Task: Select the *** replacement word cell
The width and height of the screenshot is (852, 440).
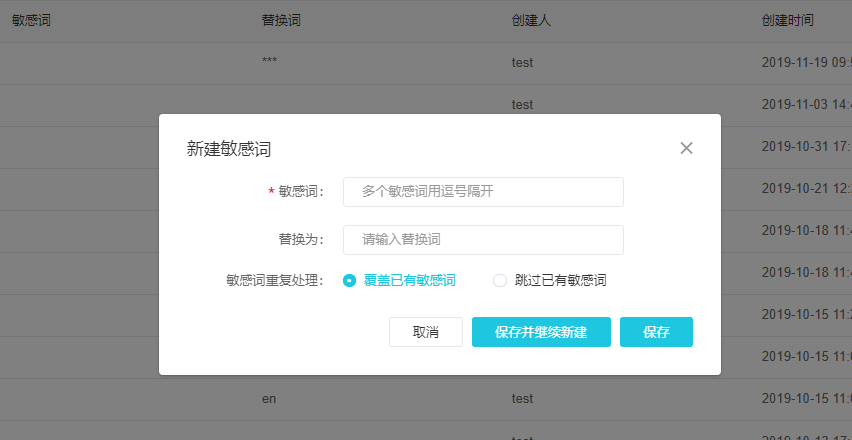Action: [x=270, y=62]
